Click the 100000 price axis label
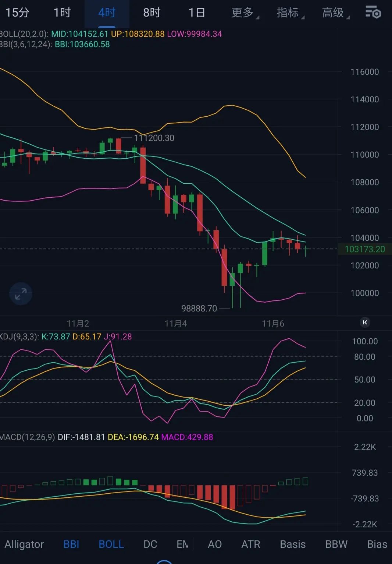 pos(364,293)
